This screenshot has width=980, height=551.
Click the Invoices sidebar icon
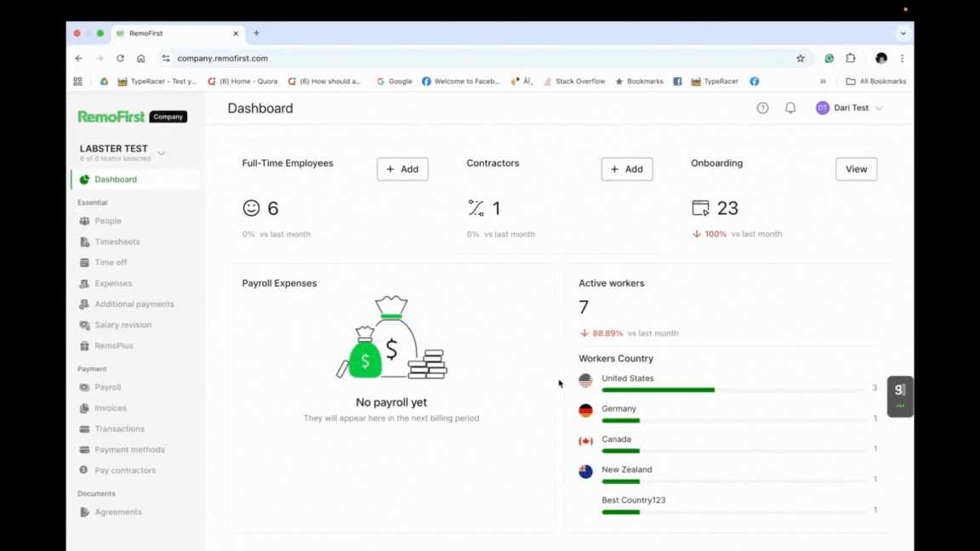84,408
